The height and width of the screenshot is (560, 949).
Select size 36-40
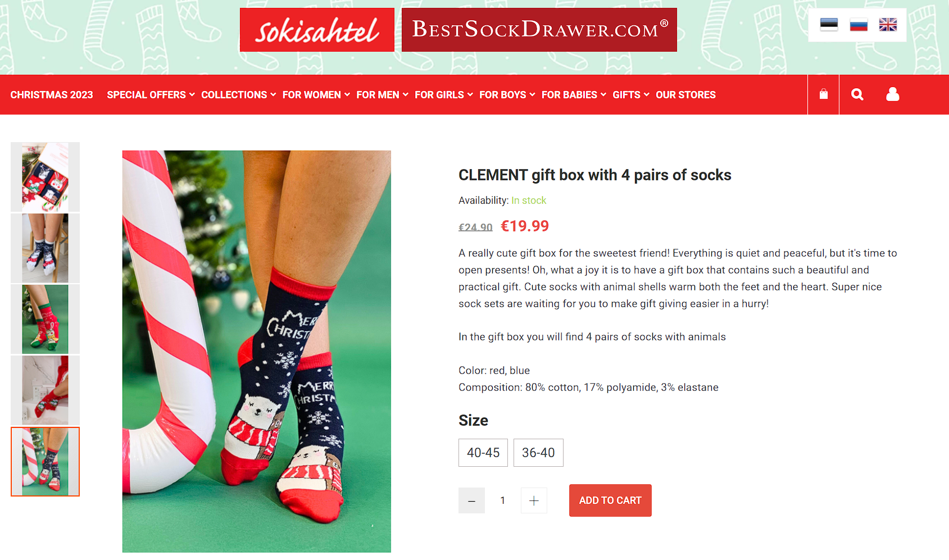(538, 453)
